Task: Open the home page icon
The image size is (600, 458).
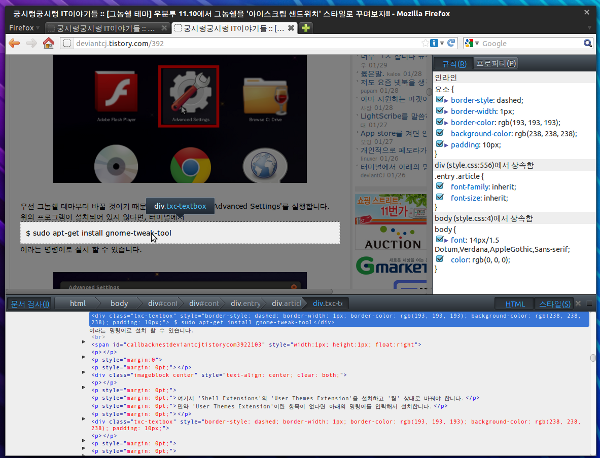Action: tap(48, 43)
